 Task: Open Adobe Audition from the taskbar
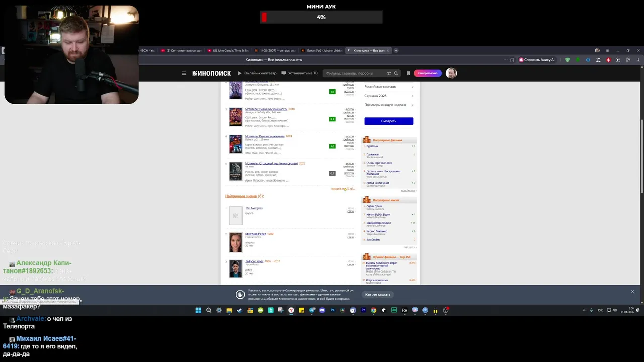394,310
